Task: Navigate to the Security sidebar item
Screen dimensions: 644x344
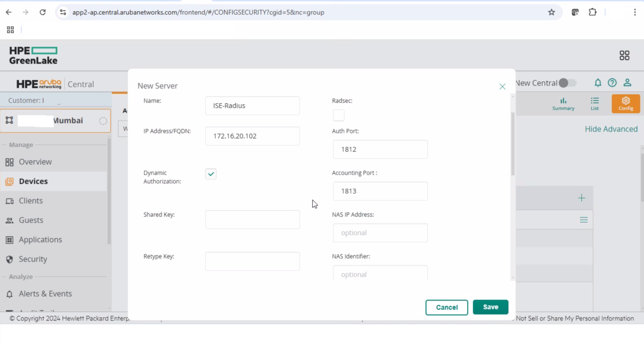Action: coord(33,259)
